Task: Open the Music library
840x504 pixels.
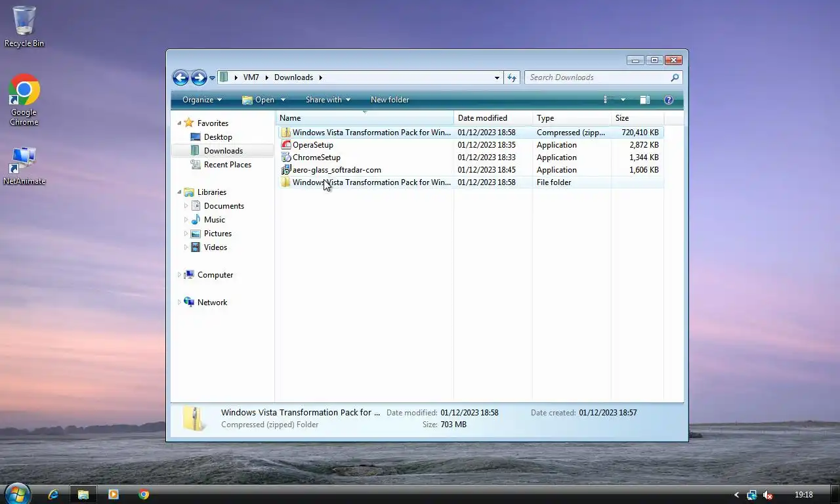Action: click(215, 220)
